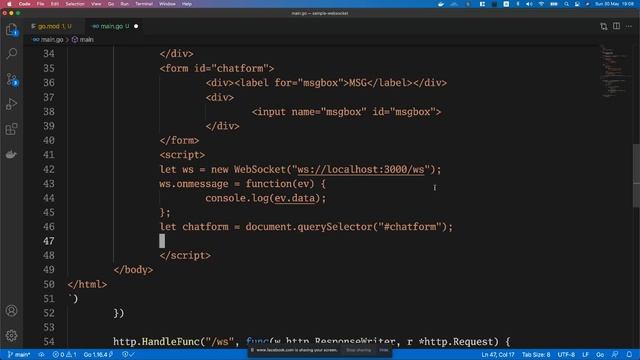Click the open changes compare icon
Image resolution: width=640 pixels, height=360 pixels.
point(604,26)
